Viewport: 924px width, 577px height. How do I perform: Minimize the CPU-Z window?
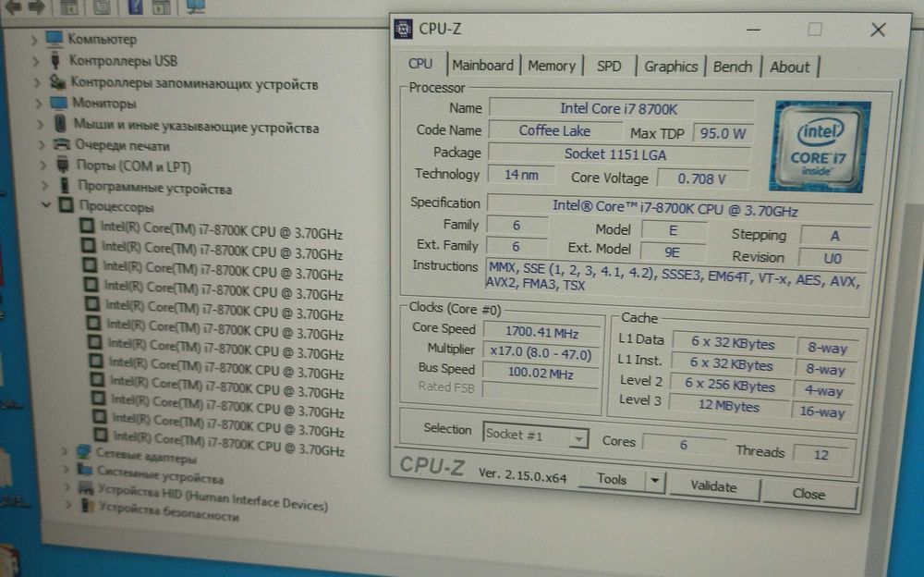pyautogui.click(x=753, y=29)
